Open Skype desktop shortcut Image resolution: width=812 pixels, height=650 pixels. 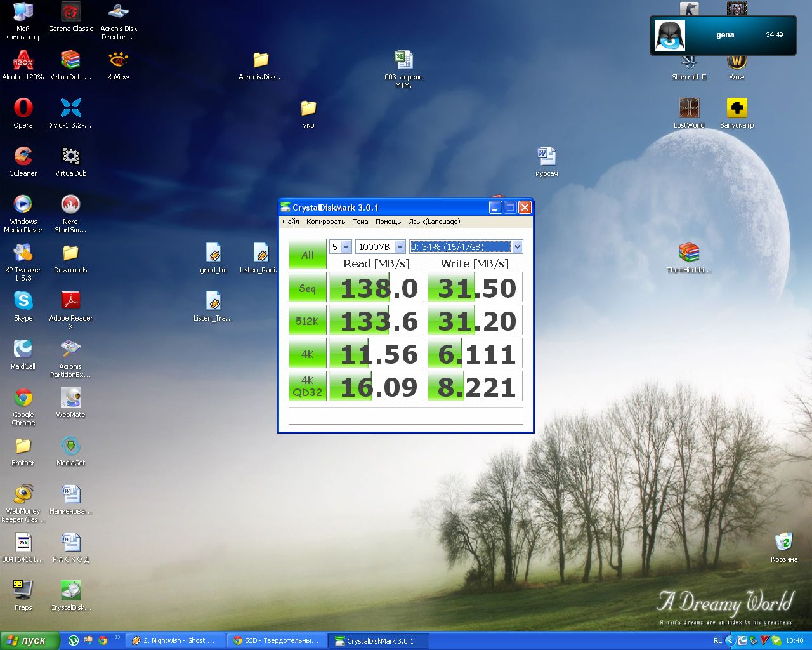click(x=23, y=302)
